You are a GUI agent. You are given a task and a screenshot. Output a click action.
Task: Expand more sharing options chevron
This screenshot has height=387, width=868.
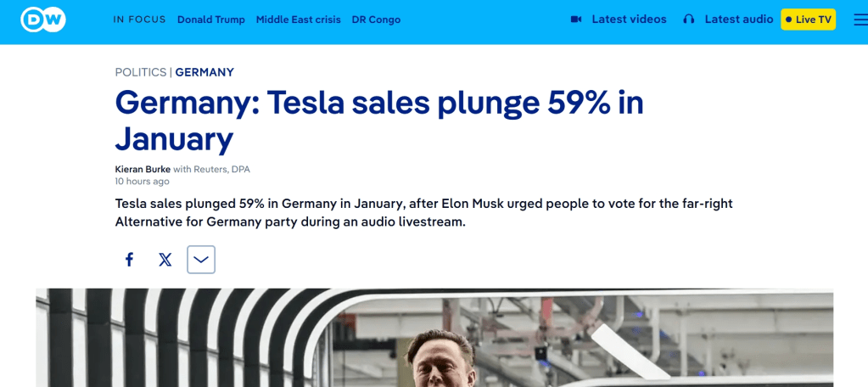[201, 260]
